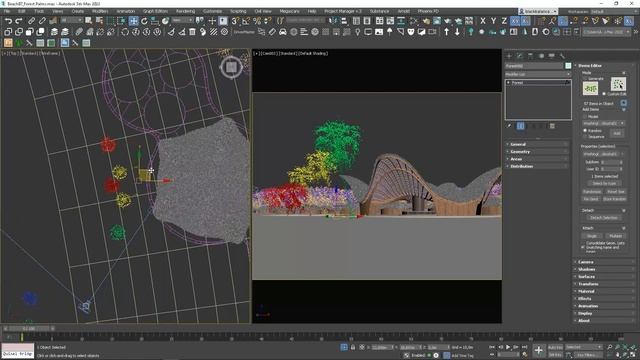Viewport: 640px width, 360px height.
Task: Activate the Select Object tool
Action: (89, 20)
